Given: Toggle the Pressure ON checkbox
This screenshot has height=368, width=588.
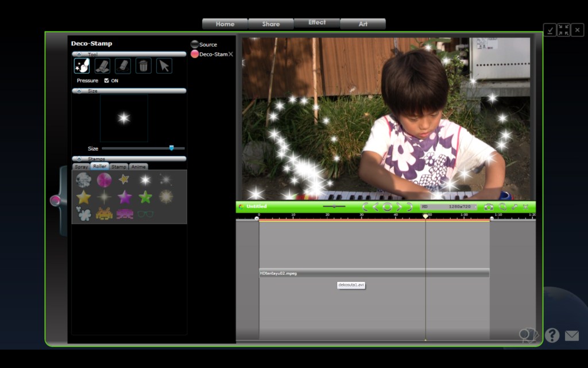Looking at the screenshot, I should (106, 80).
